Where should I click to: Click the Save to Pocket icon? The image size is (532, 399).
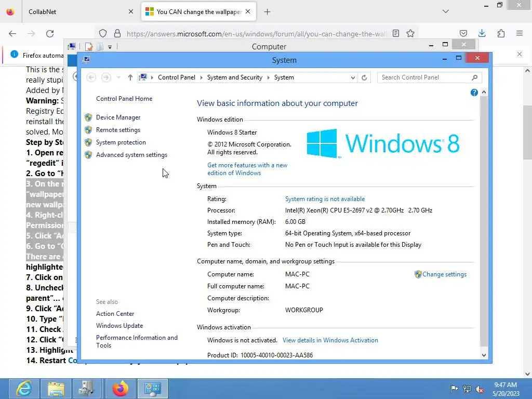click(463, 34)
